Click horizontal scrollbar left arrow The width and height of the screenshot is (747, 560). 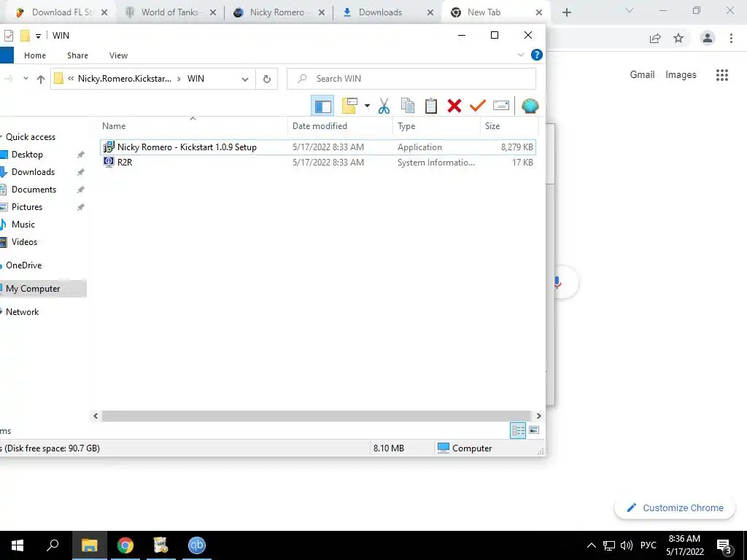96,416
